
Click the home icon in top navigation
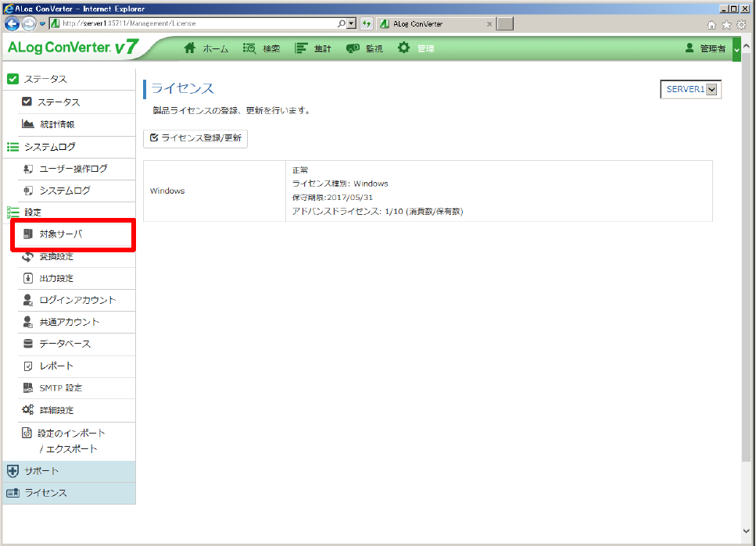(189, 48)
